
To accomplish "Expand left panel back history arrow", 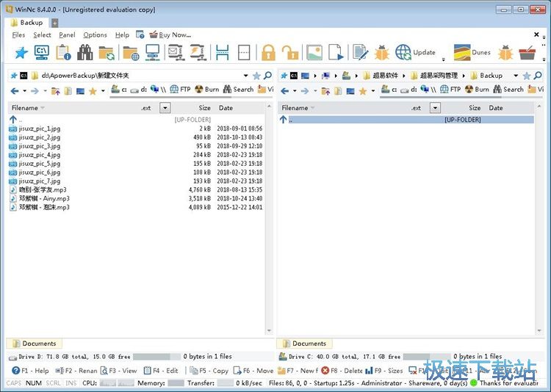I will click(24, 91).
